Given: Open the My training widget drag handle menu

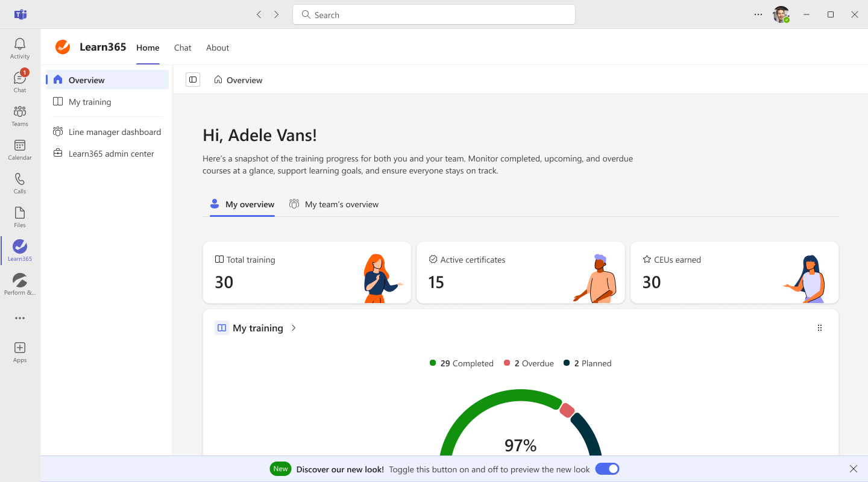Looking at the screenshot, I should point(820,328).
